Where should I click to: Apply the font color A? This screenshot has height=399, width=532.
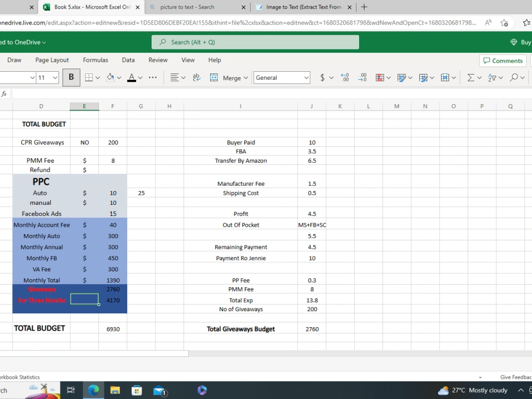[x=131, y=78]
